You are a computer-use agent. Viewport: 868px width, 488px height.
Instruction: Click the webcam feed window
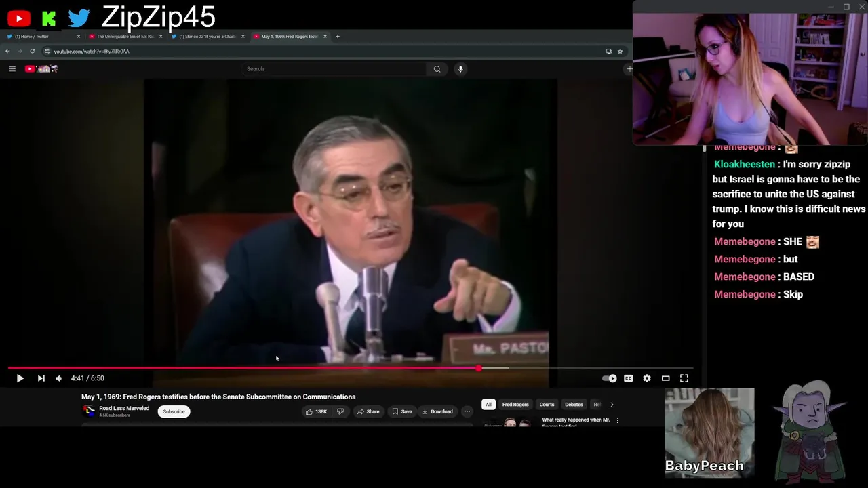[x=750, y=79]
